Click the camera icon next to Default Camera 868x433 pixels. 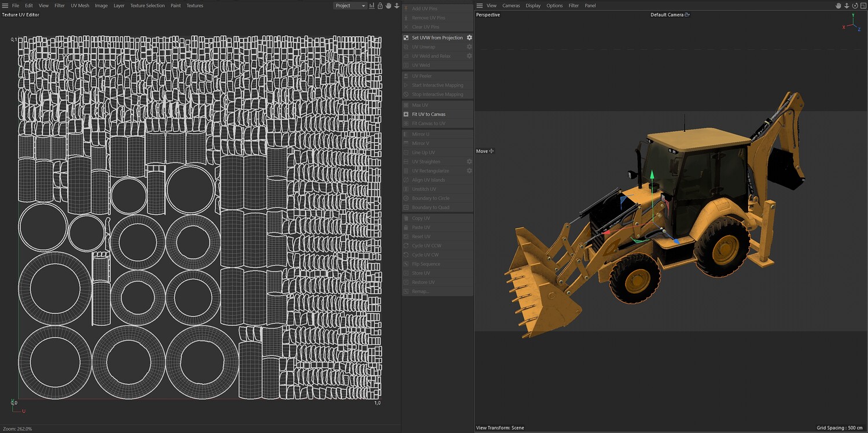tap(687, 15)
